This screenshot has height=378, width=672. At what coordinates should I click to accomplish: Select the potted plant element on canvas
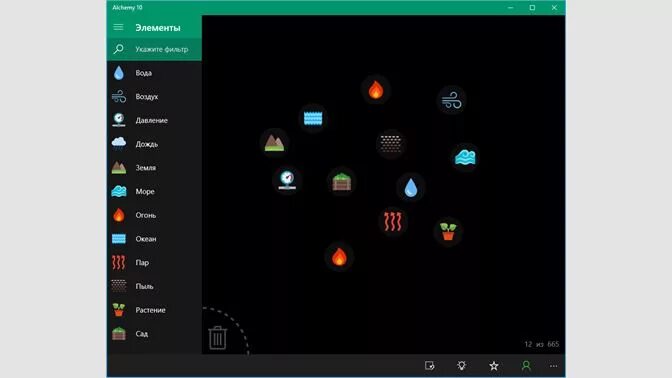[448, 231]
